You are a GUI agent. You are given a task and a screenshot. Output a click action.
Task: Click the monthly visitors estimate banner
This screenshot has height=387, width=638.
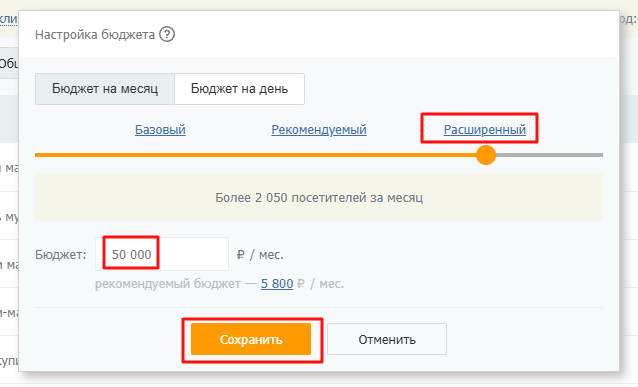pyautogui.click(x=319, y=197)
